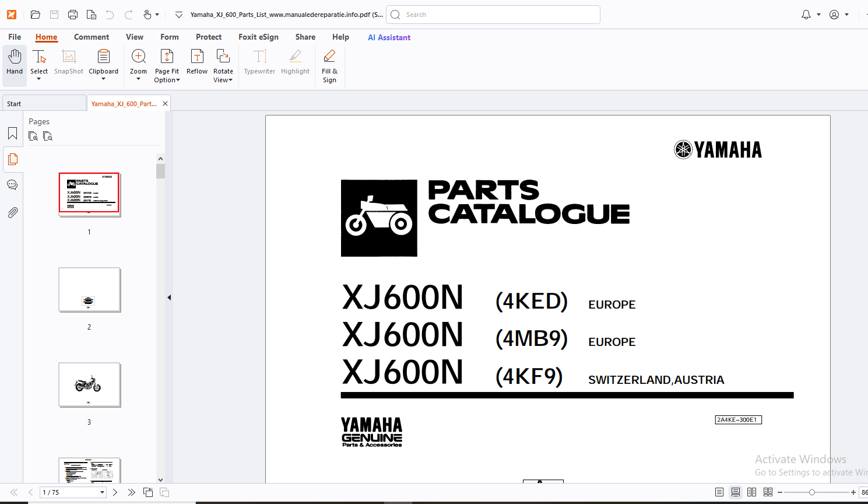
Task: Open the Page Fit Option tool
Action: point(167,65)
